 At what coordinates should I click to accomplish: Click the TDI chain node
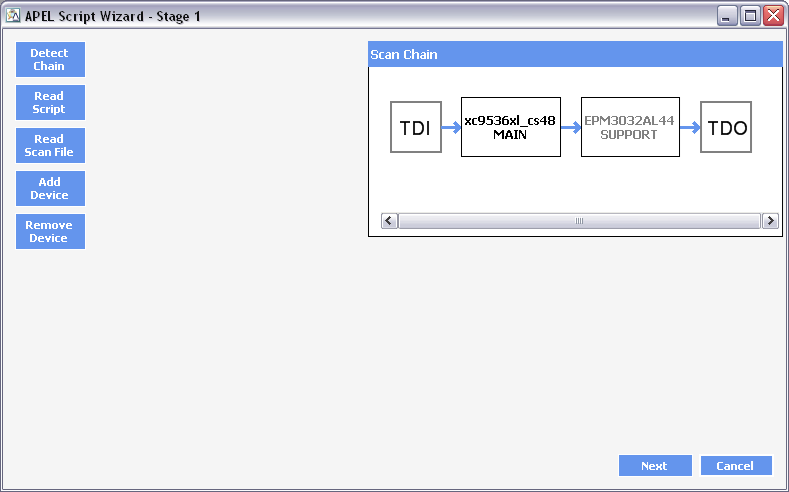[416, 127]
